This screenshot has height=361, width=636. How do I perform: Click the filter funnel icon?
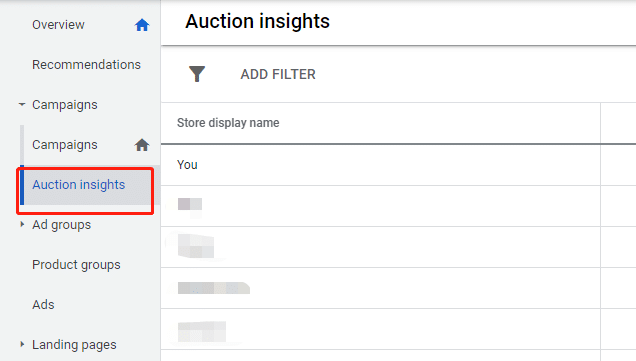(x=197, y=74)
